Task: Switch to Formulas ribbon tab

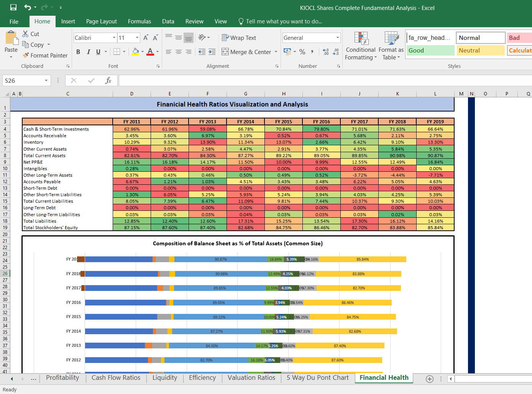Action: pyautogui.click(x=140, y=21)
